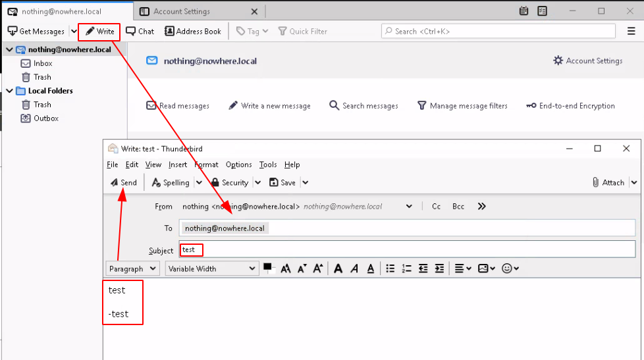Collapse the Local Folders tree

(9, 91)
